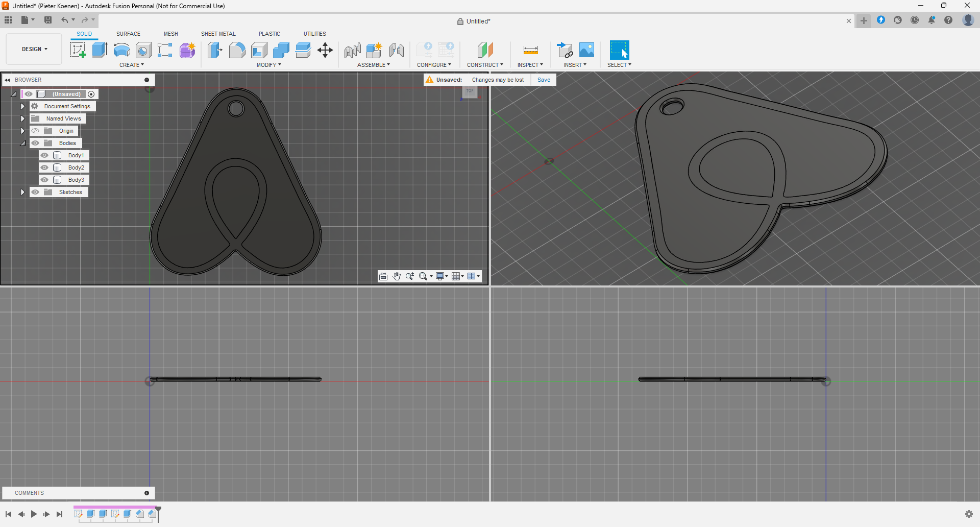Expand the Named Views node

point(22,118)
